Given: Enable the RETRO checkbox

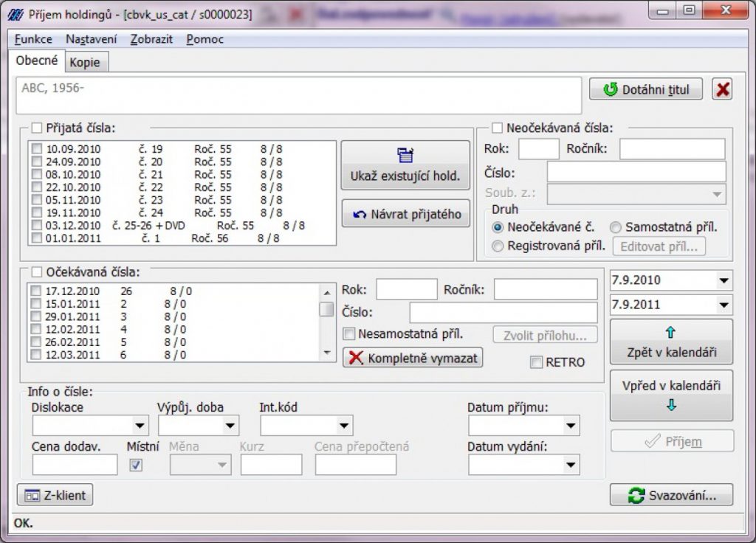Looking at the screenshot, I should (537, 362).
